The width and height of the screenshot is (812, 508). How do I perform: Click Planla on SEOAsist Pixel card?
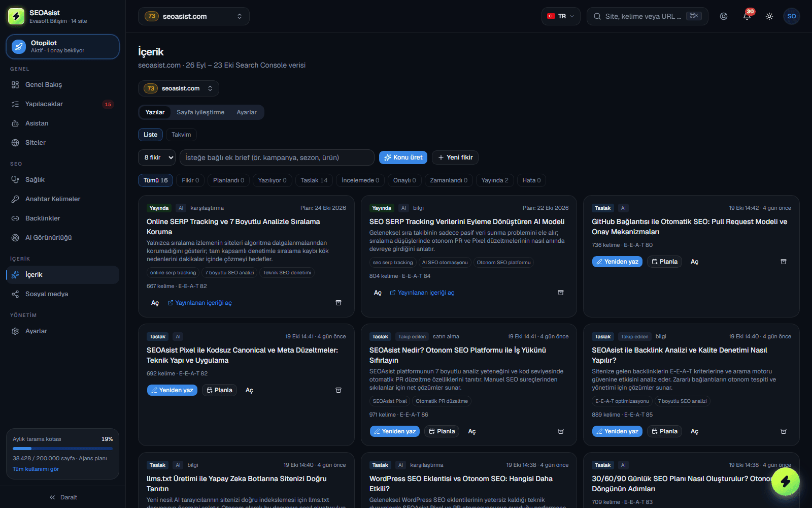point(219,390)
